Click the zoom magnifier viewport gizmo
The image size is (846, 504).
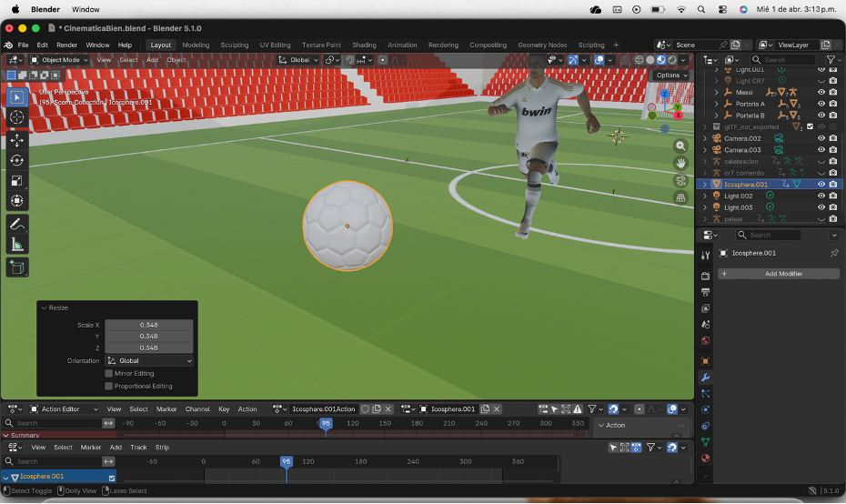click(x=680, y=146)
